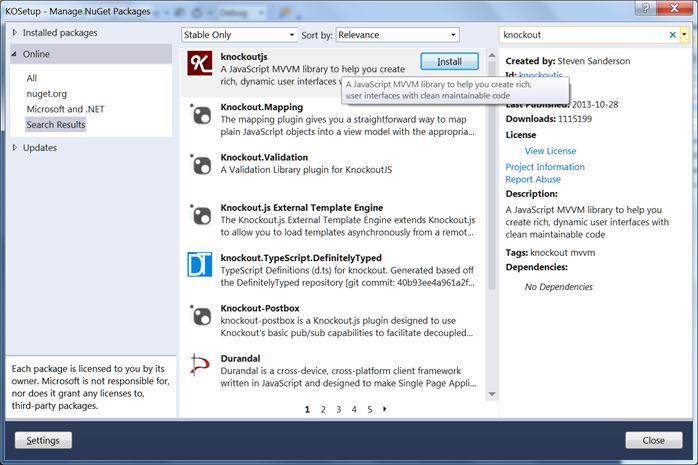Go to results page 4
The width and height of the screenshot is (698, 465).
(354, 409)
